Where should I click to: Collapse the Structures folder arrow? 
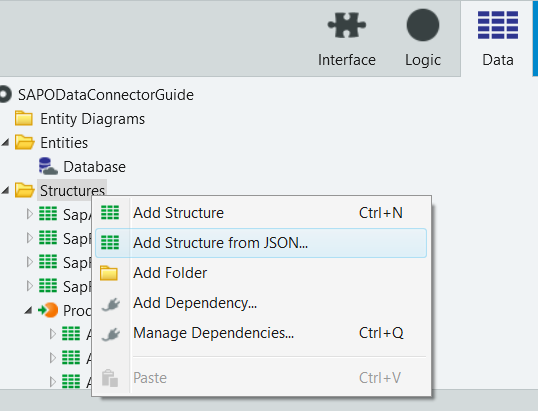(x=5, y=190)
